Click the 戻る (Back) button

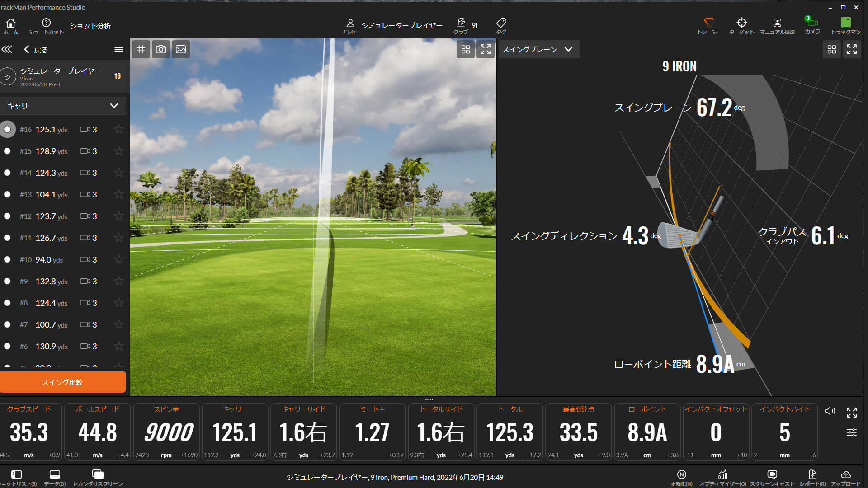[x=36, y=50]
